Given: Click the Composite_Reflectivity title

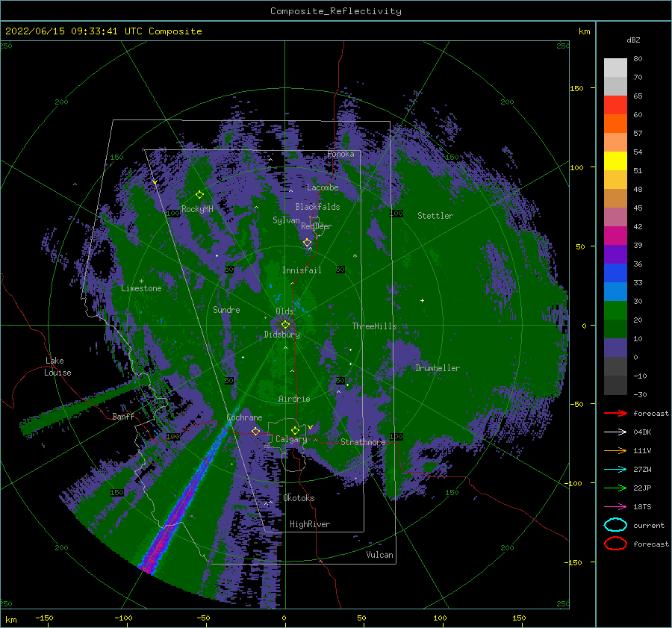Looking at the screenshot, I should pos(336,11).
